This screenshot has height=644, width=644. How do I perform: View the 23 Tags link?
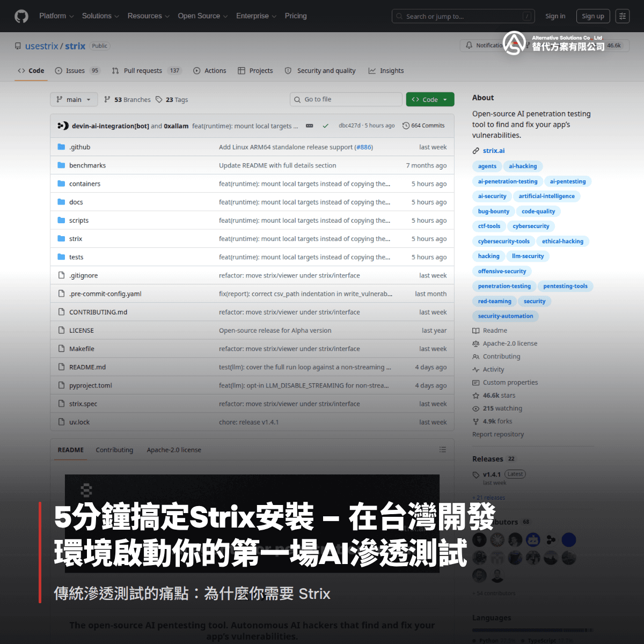tap(172, 100)
